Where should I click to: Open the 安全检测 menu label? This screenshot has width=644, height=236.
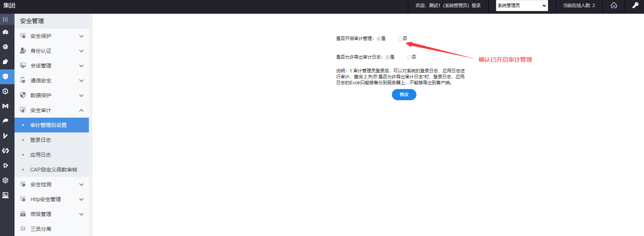click(x=41, y=184)
